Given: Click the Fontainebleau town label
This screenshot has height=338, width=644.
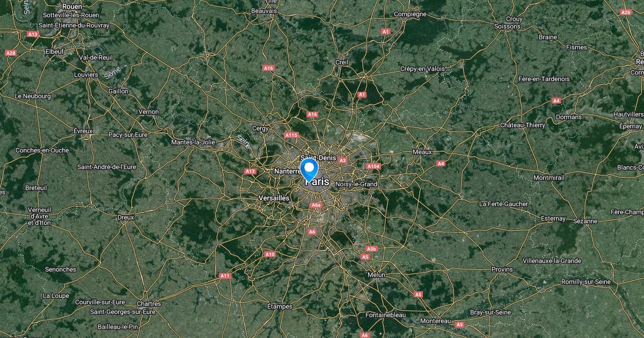Looking at the screenshot, I should pyautogui.click(x=385, y=315).
